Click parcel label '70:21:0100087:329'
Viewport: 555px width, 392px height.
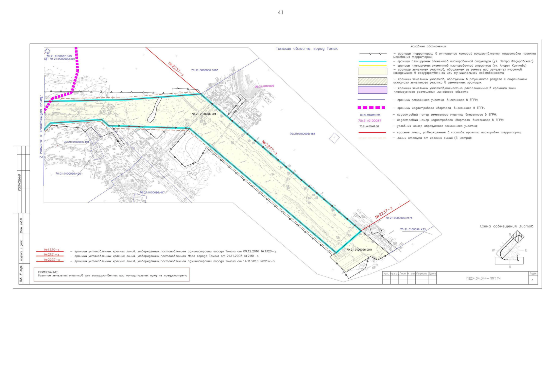point(59,56)
